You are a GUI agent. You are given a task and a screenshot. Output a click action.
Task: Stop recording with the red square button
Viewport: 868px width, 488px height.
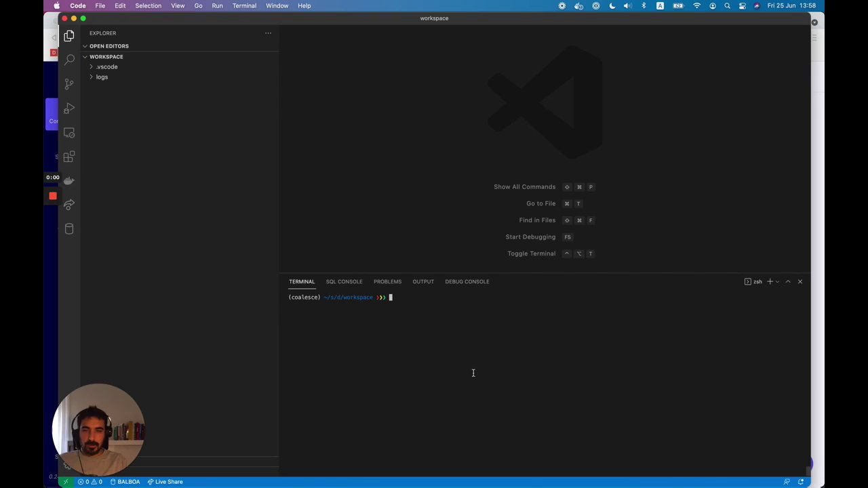[53, 197]
